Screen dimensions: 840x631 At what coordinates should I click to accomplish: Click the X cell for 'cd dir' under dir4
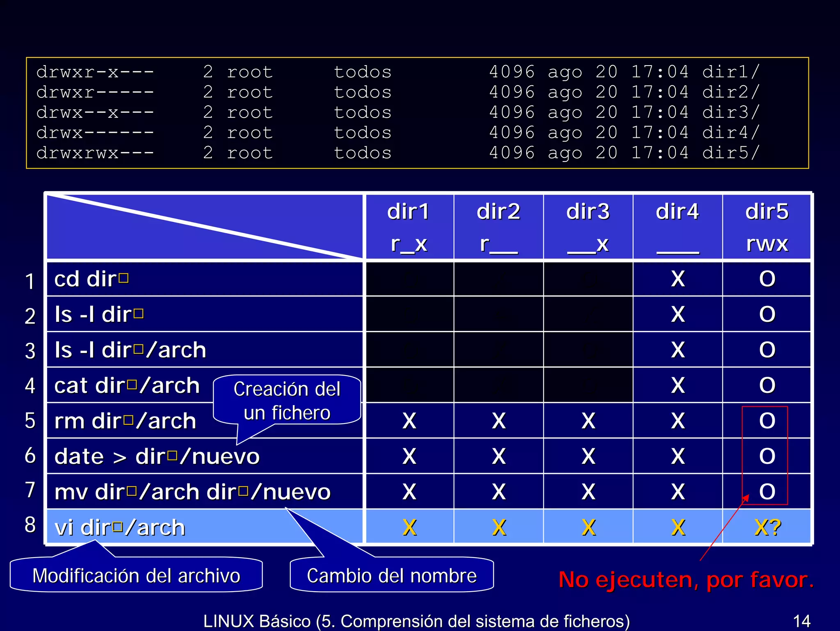(x=678, y=279)
